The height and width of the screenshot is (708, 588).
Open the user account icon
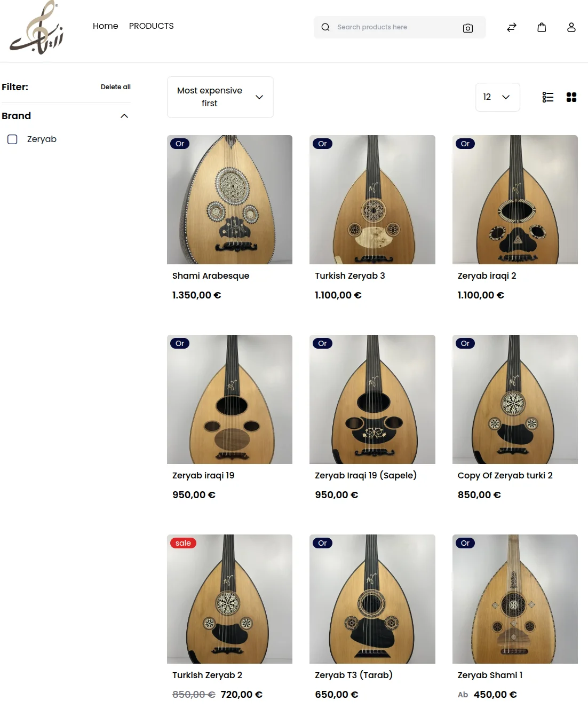[571, 27]
